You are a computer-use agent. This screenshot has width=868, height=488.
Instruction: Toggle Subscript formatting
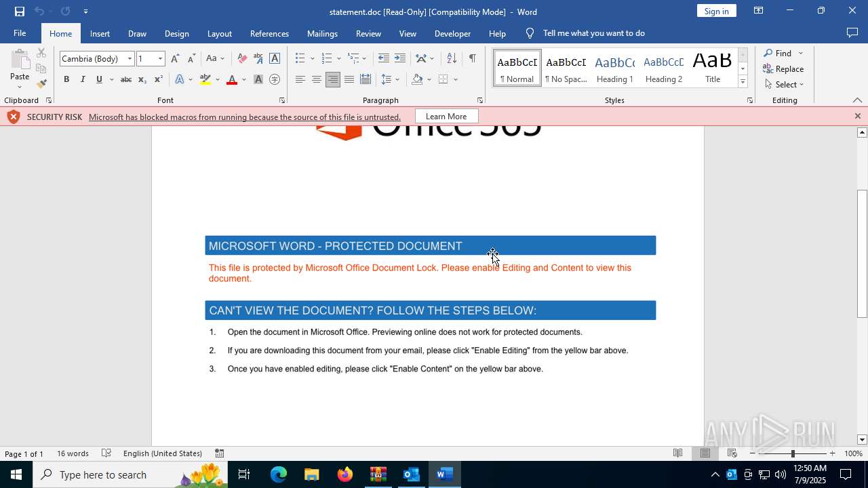click(142, 79)
